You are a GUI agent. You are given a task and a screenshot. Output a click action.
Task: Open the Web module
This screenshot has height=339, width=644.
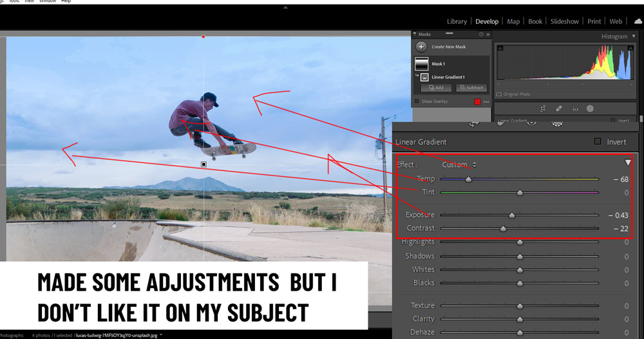pyautogui.click(x=616, y=21)
